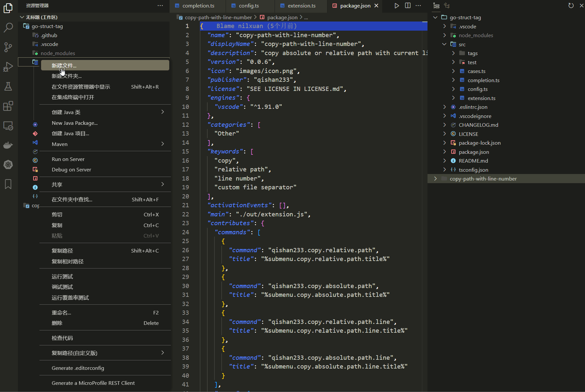Collapse the workspace section chevron
The height and width of the screenshot is (392, 585).
pos(22,17)
